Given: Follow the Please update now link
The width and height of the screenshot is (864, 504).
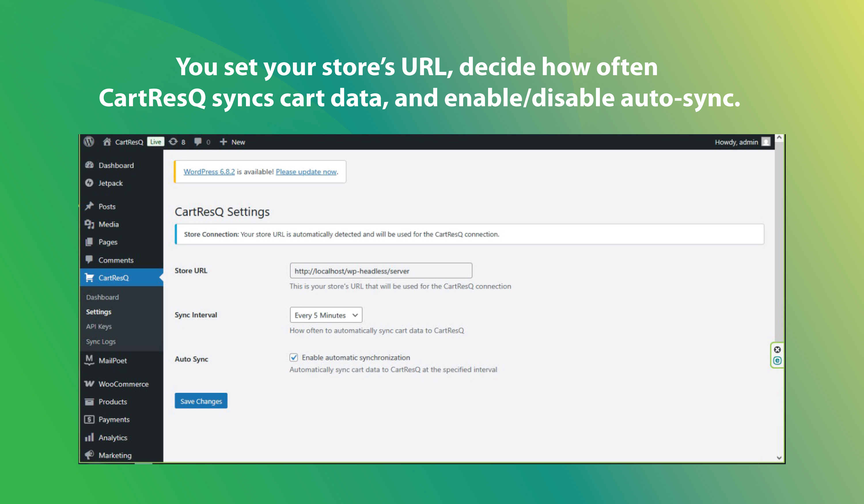Looking at the screenshot, I should [306, 172].
